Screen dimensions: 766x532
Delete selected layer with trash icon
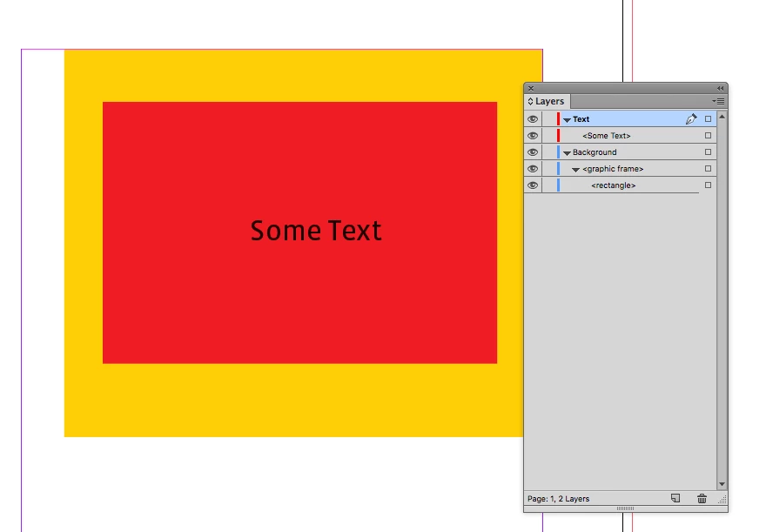pos(702,498)
